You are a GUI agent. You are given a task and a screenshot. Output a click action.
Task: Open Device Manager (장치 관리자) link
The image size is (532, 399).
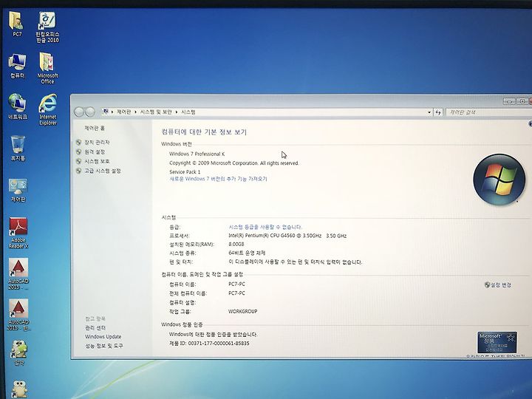[97, 143]
